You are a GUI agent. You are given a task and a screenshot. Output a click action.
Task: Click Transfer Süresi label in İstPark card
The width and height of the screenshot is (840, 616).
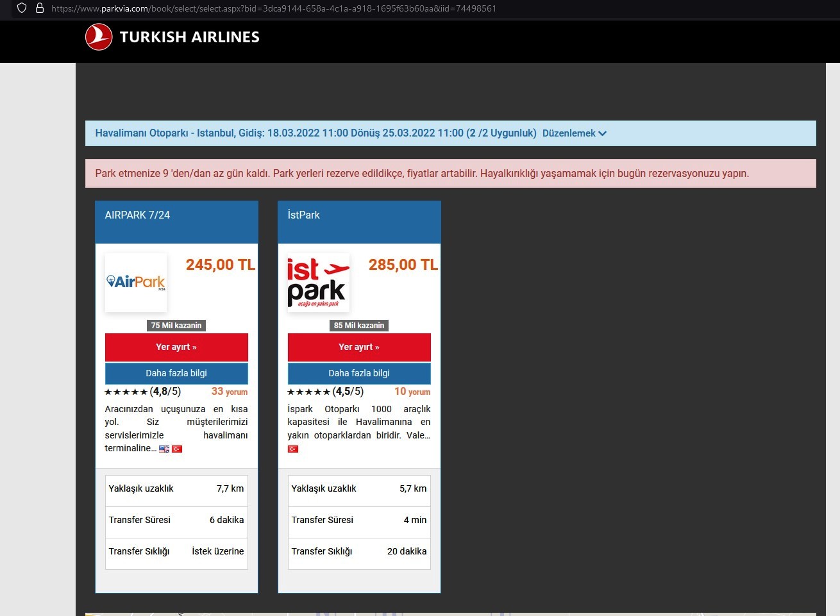coord(322,520)
